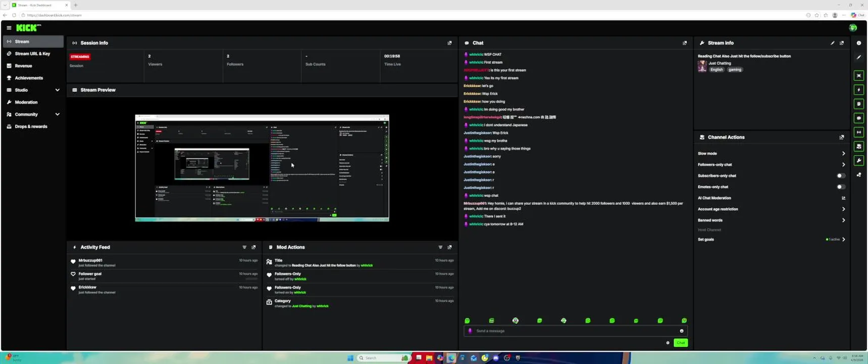Screen dimensions: 868x364
Task: Click Erickkkxw follower entry in Activity Feed
Action: tap(87, 287)
